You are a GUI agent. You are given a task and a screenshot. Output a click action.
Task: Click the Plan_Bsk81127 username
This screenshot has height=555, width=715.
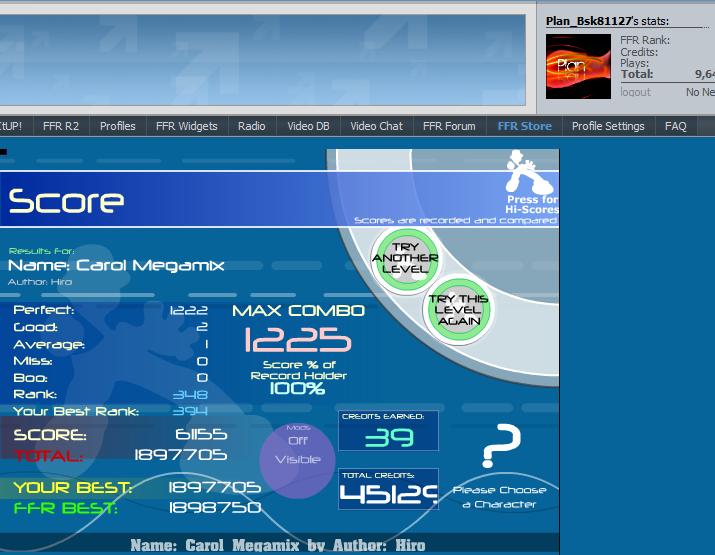click(x=589, y=21)
